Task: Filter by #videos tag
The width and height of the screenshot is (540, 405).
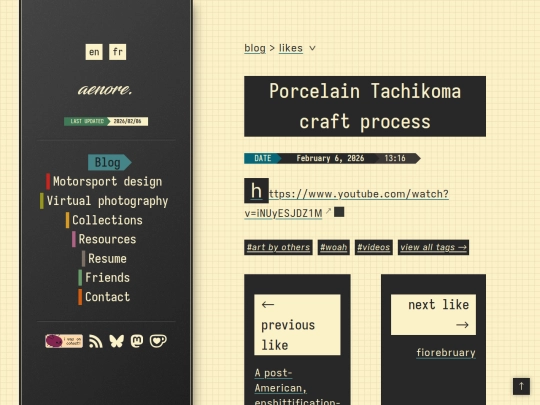Action: coord(374,247)
